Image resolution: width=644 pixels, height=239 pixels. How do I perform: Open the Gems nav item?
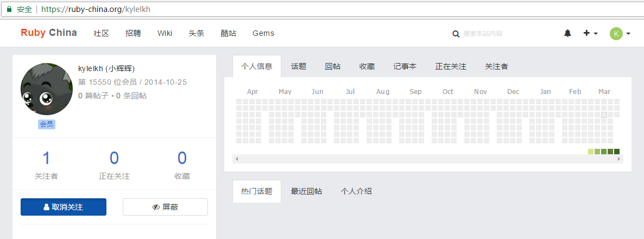(x=263, y=33)
